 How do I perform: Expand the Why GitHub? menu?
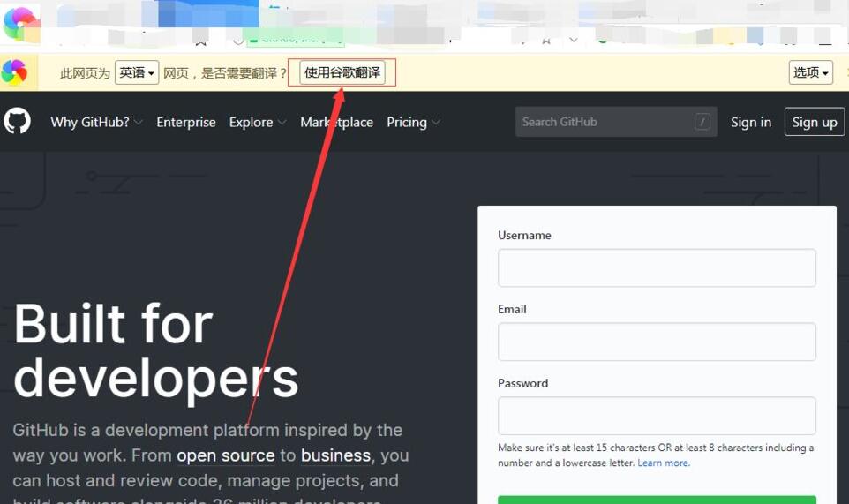(96, 123)
